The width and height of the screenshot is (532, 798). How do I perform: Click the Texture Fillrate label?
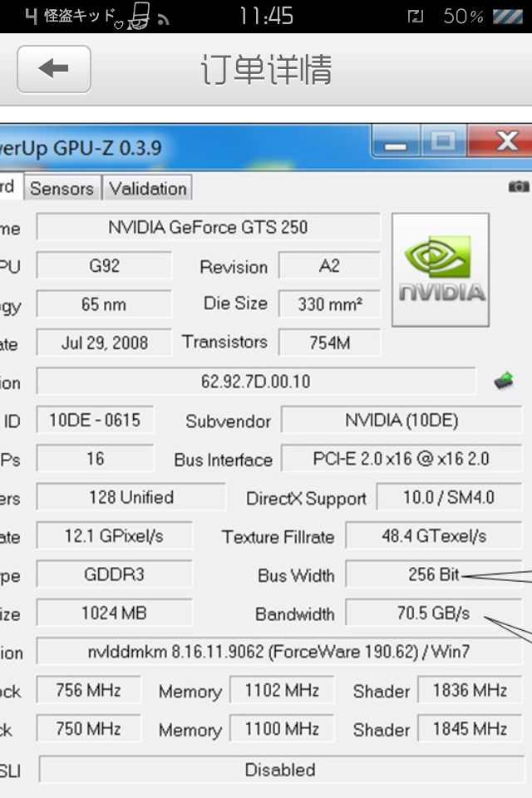pyautogui.click(x=278, y=537)
